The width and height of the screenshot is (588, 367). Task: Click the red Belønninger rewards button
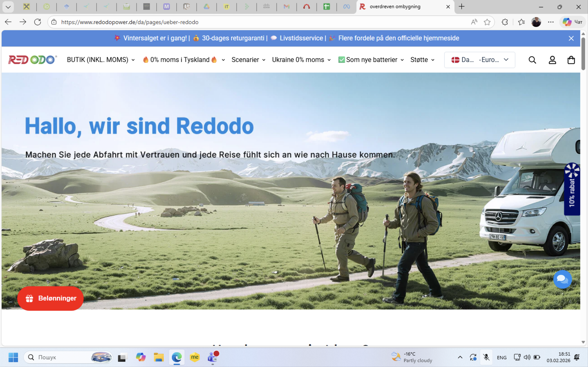coord(50,298)
